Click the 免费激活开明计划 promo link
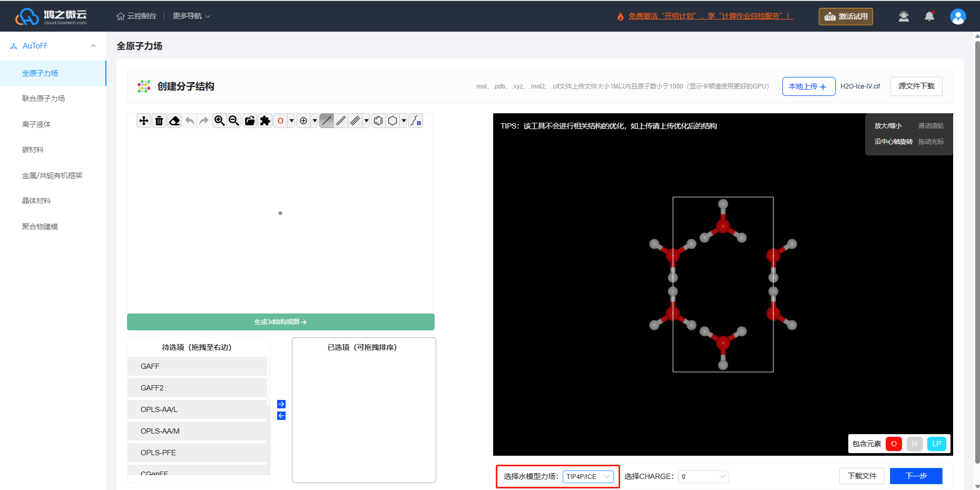The image size is (980, 490). (x=710, y=16)
